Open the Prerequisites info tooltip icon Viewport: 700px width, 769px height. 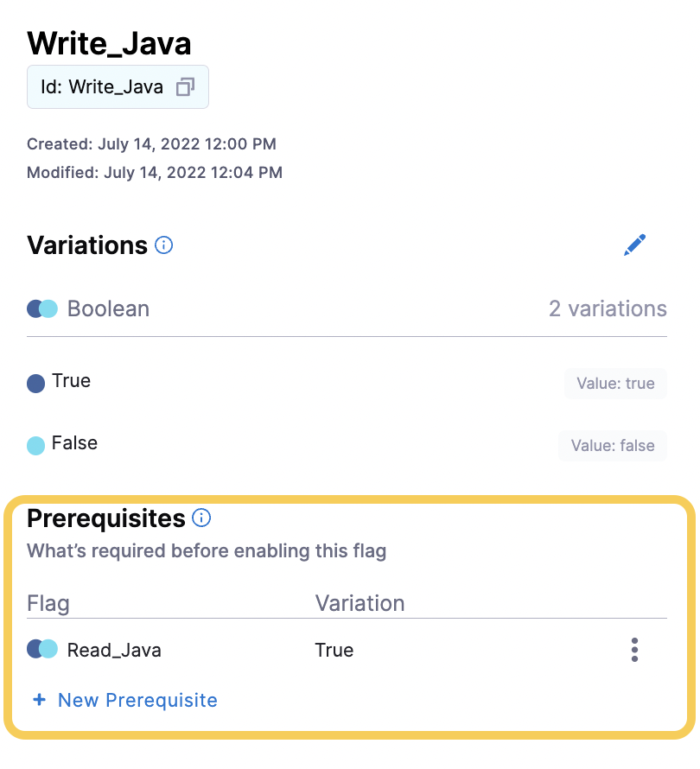pyautogui.click(x=200, y=518)
